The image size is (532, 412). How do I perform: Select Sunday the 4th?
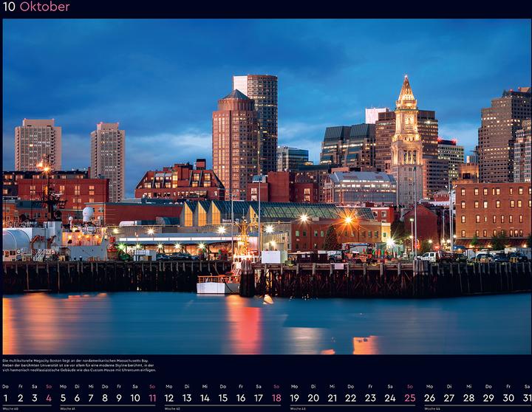pos(48,397)
